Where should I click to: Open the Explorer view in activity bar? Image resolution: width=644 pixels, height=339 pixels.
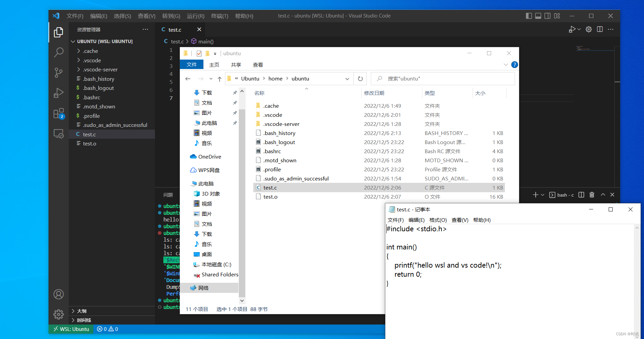(x=58, y=32)
